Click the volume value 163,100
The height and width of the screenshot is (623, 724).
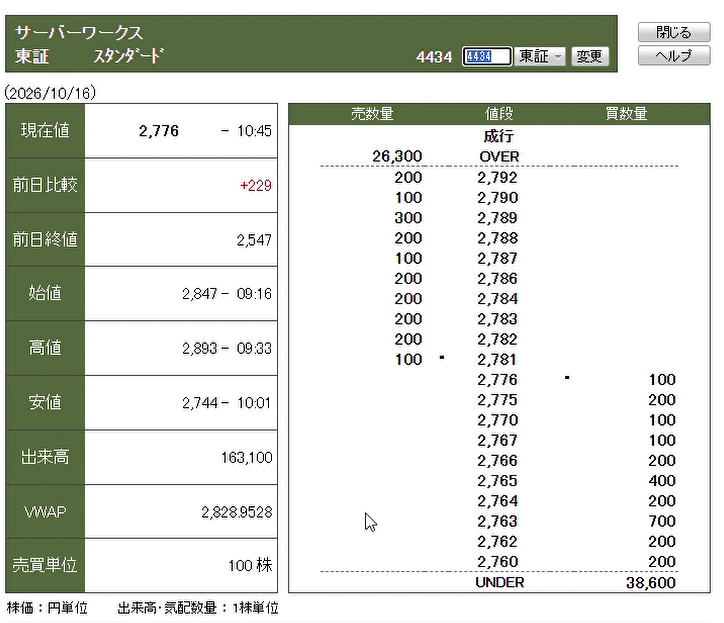(x=247, y=458)
